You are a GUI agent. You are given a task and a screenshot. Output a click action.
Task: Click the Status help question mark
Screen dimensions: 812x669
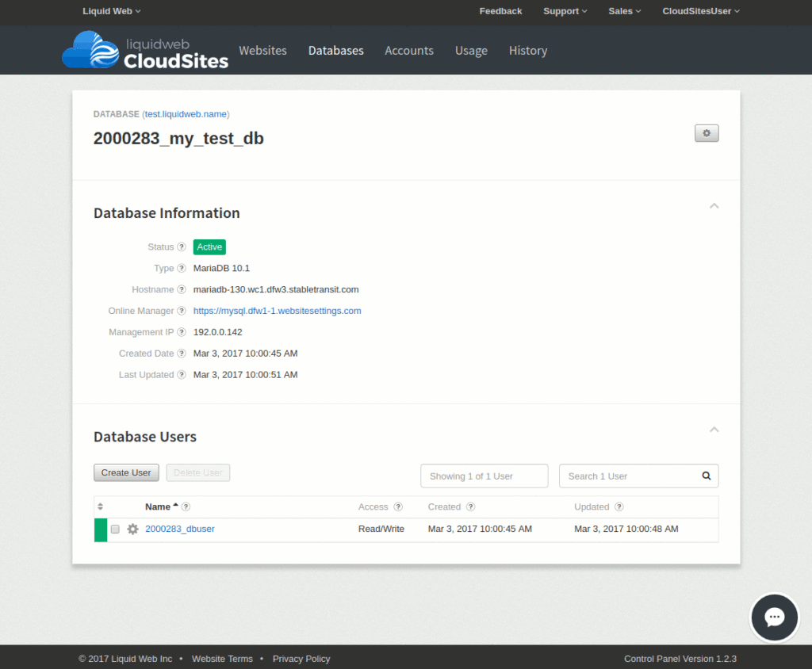pyautogui.click(x=182, y=247)
